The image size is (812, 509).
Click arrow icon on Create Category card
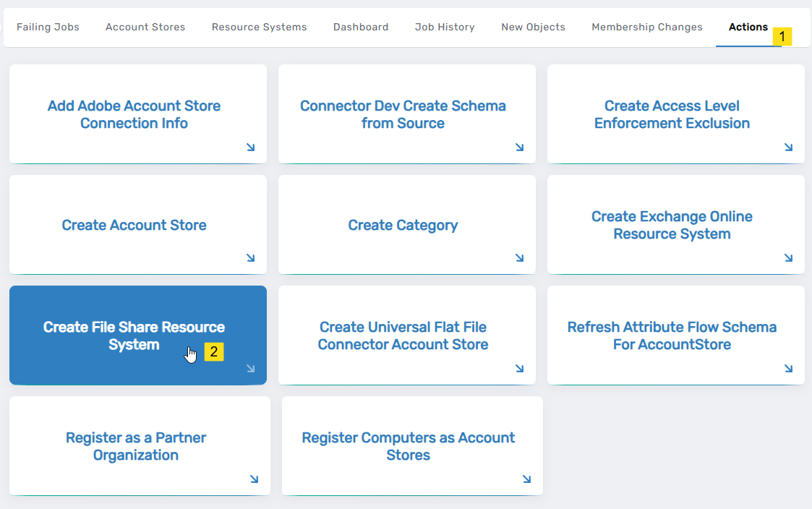tap(519, 258)
